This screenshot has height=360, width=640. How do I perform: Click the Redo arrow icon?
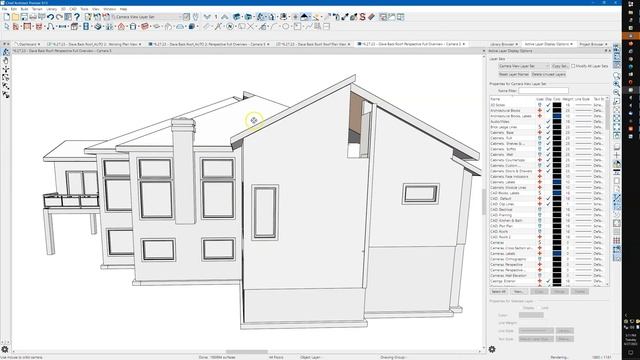[x=59, y=17]
